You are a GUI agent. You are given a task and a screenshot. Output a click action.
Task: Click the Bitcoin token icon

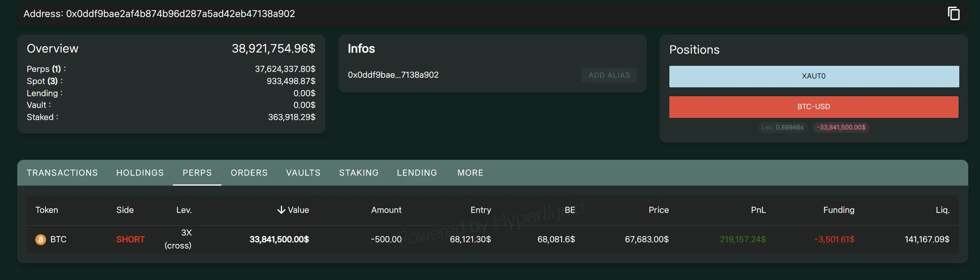coord(41,239)
